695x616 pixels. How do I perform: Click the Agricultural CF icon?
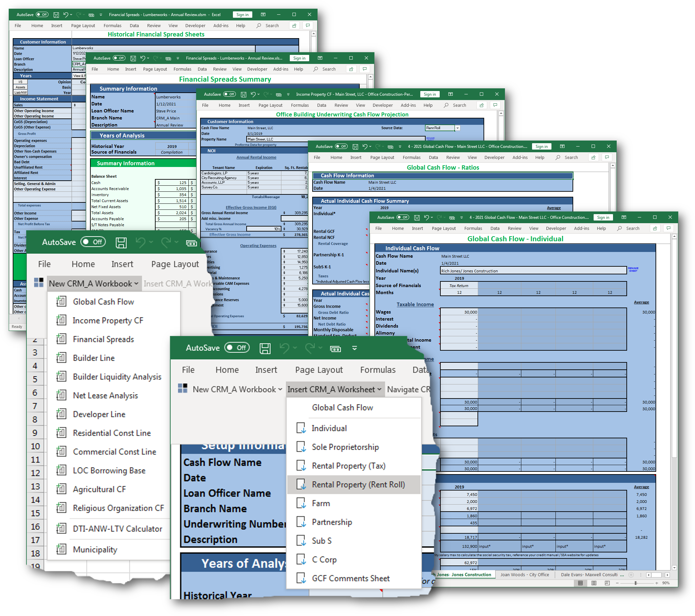(60, 488)
